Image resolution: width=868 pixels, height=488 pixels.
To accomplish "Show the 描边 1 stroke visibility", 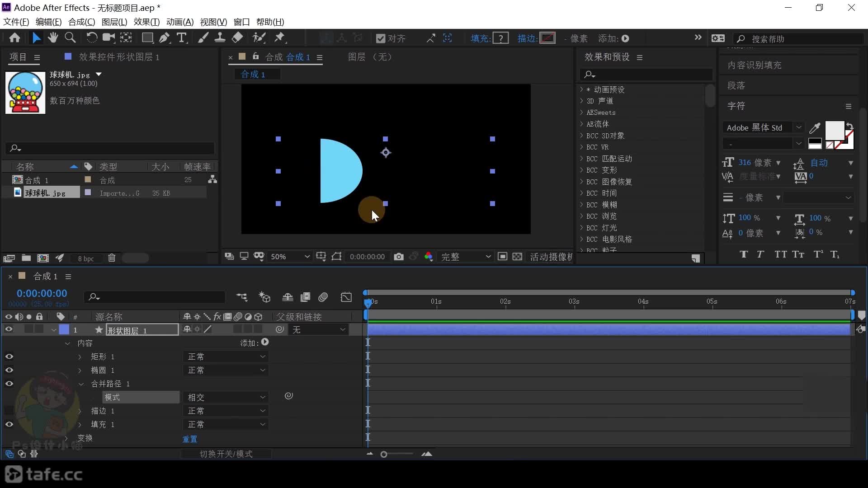I will [9, 411].
